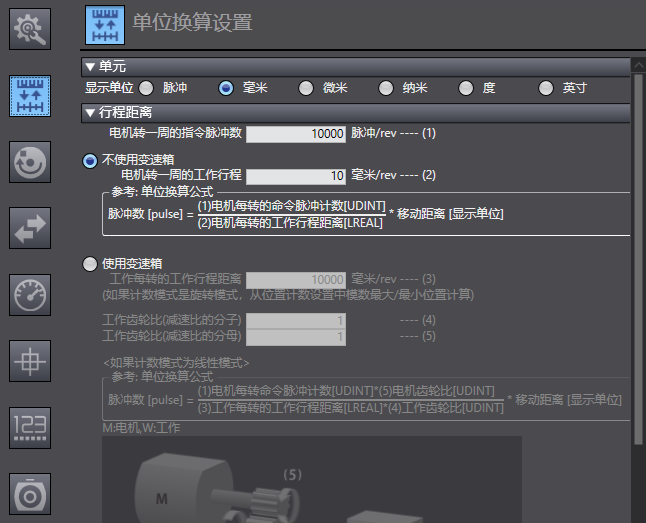Viewport: 646px width, 523px height.
Task: Select unit conversion settings sidebar icon
Action: (x=30, y=96)
